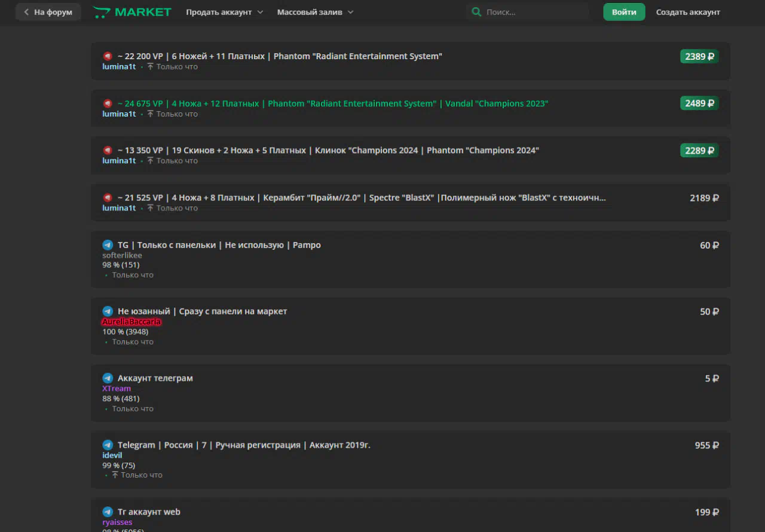Image resolution: width=765 pixels, height=532 pixels.
Task: Click rating 99 % (75)
Action: click(x=119, y=465)
